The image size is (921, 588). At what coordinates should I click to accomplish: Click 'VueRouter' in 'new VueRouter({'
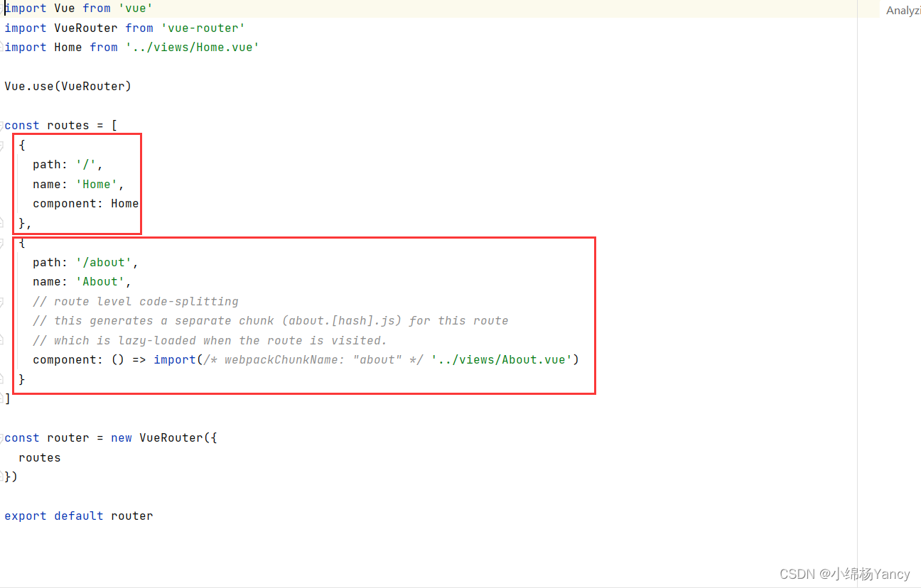pos(171,438)
